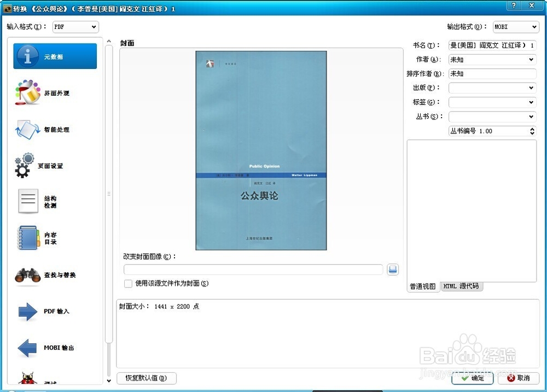The height and width of the screenshot is (392, 547).
Task: Click the 恢复默认值 restore defaults button
Action: click(x=146, y=378)
